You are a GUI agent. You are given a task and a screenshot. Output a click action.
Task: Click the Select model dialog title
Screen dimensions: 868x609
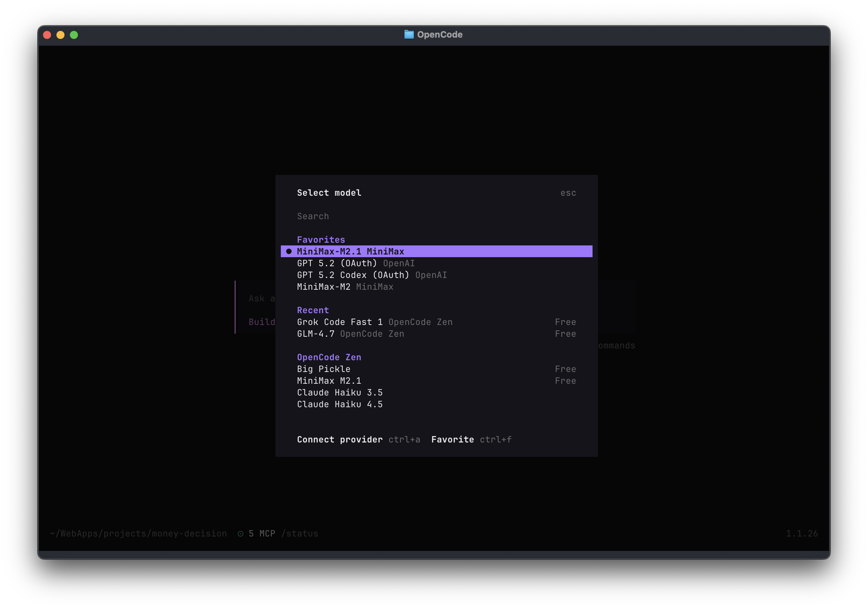(329, 193)
